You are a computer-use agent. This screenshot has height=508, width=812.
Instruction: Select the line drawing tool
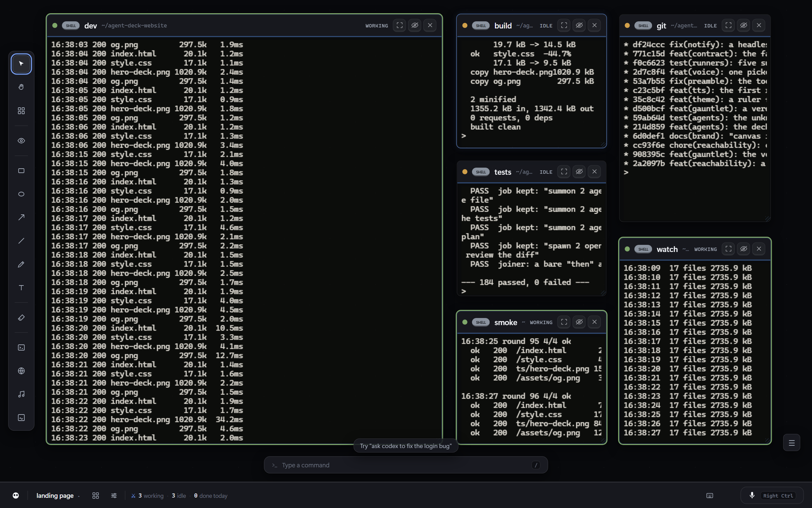[x=21, y=241]
